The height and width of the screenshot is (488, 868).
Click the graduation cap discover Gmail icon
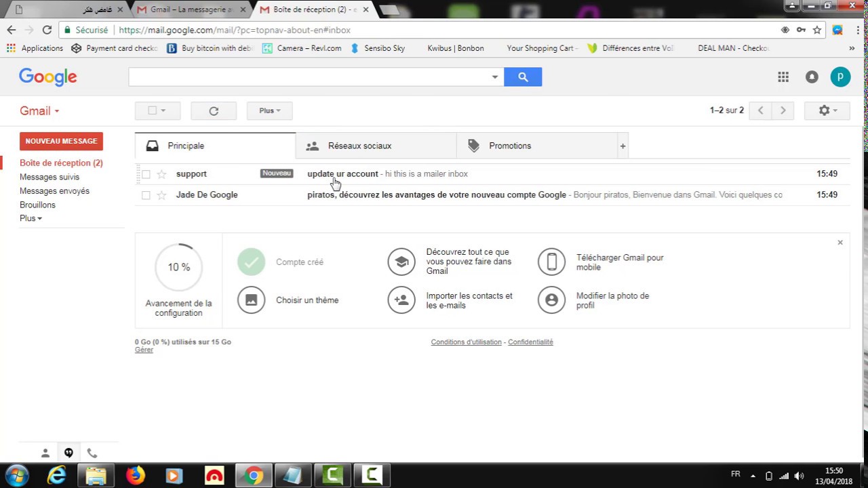401,262
